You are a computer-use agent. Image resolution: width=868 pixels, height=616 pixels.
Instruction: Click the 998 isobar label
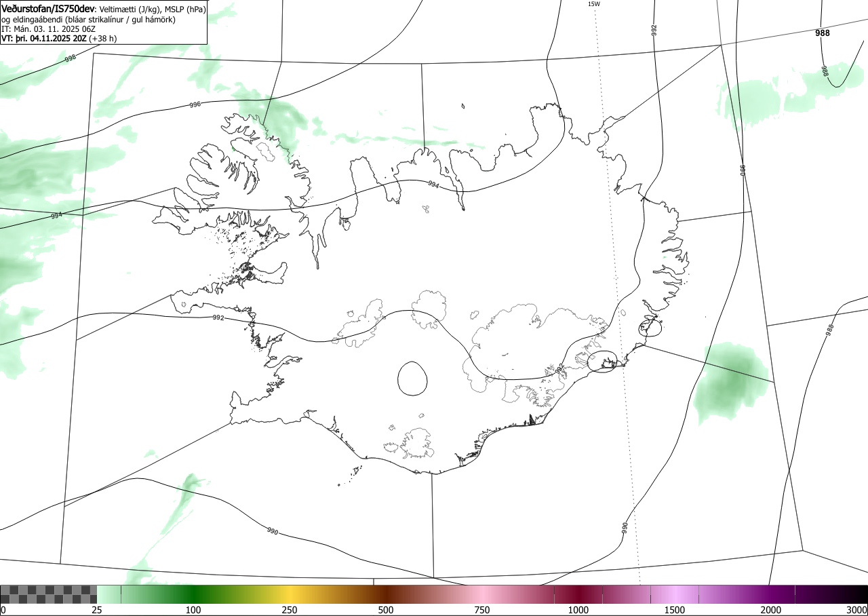point(71,58)
